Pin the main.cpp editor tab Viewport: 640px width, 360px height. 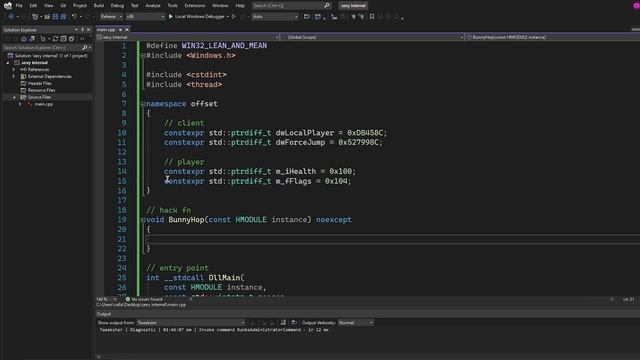click(x=120, y=30)
